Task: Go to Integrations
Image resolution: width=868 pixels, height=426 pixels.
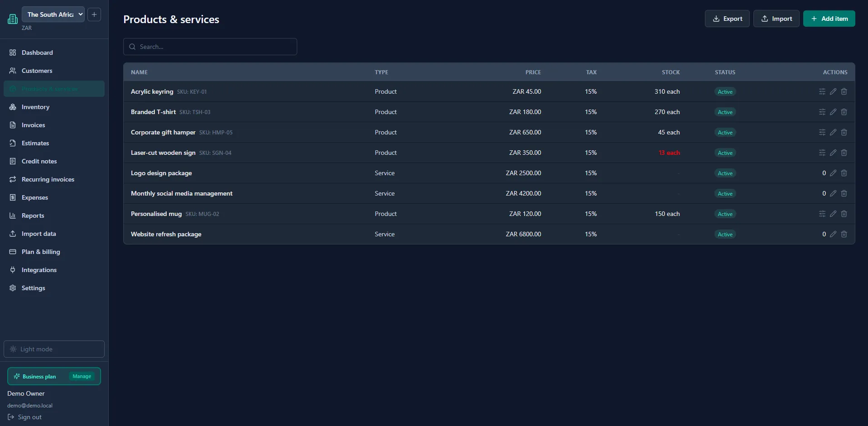Action: click(x=54, y=270)
